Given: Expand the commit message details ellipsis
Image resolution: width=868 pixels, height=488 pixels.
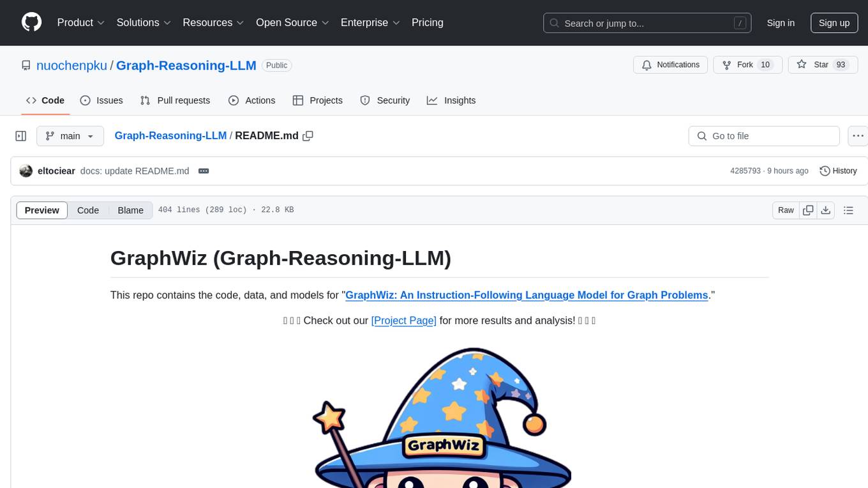Looking at the screenshot, I should pos(204,171).
